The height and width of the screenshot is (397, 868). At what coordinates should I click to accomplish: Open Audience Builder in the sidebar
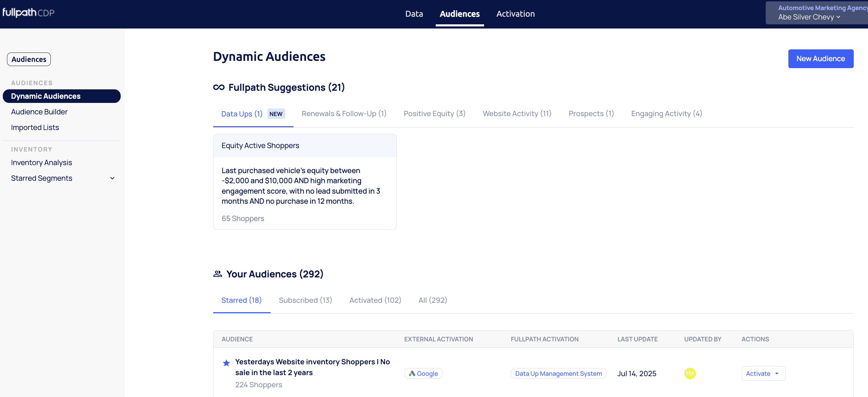tap(39, 112)
